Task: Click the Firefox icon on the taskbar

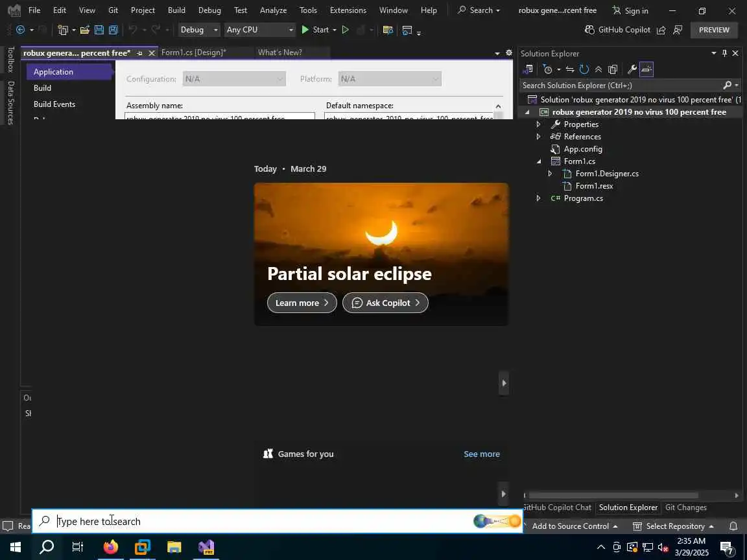Action: 110,547
